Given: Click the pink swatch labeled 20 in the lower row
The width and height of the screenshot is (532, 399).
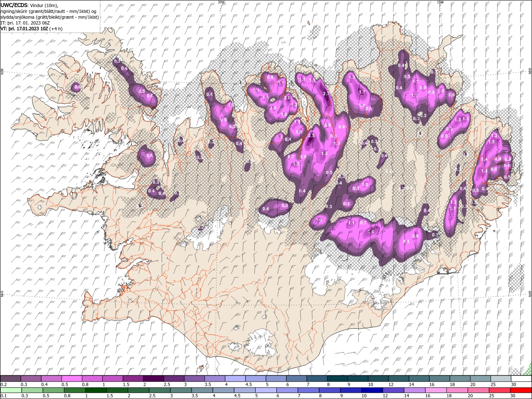Looking at the screenshot, I should [478, 390].
